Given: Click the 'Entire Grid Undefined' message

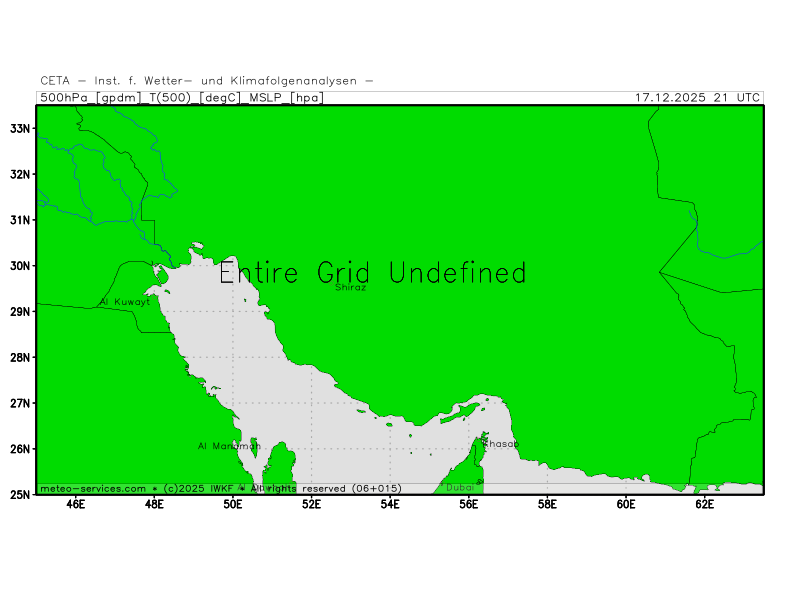Looking at the screenshot, I should [372, 272].
